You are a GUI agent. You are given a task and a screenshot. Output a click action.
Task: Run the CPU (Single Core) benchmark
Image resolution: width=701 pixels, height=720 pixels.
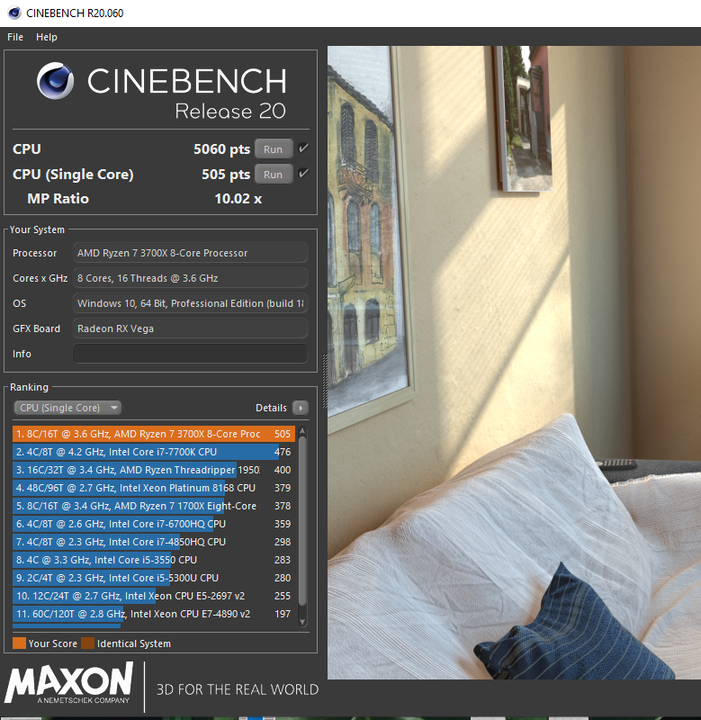pyautogui.click(x=273, y=174)
